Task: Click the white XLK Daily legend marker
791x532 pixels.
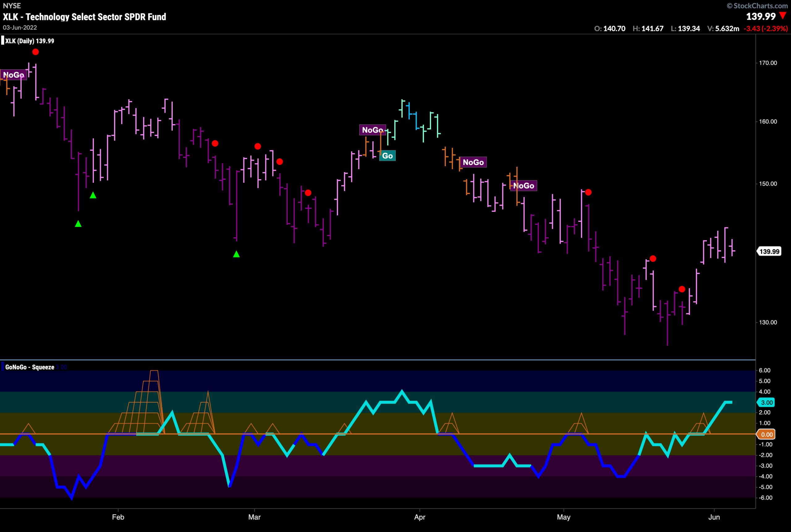Action: click(3, 41)
